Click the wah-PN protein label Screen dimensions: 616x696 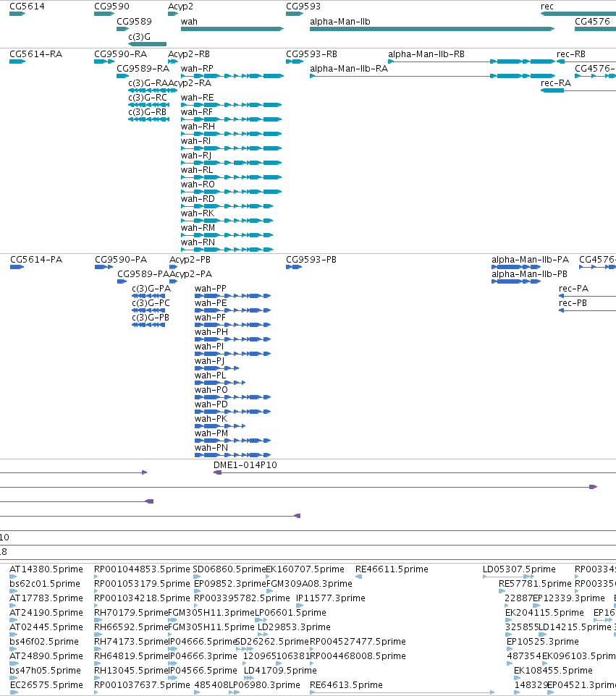pyautogui.click(x=211, y=448)
